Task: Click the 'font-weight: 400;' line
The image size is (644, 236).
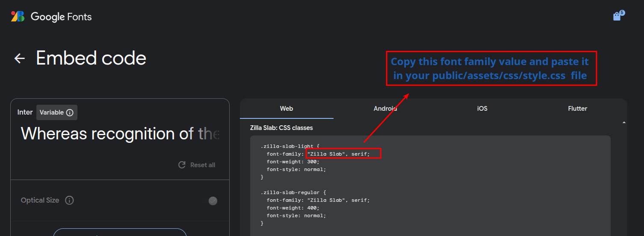Action: [293, 208]
